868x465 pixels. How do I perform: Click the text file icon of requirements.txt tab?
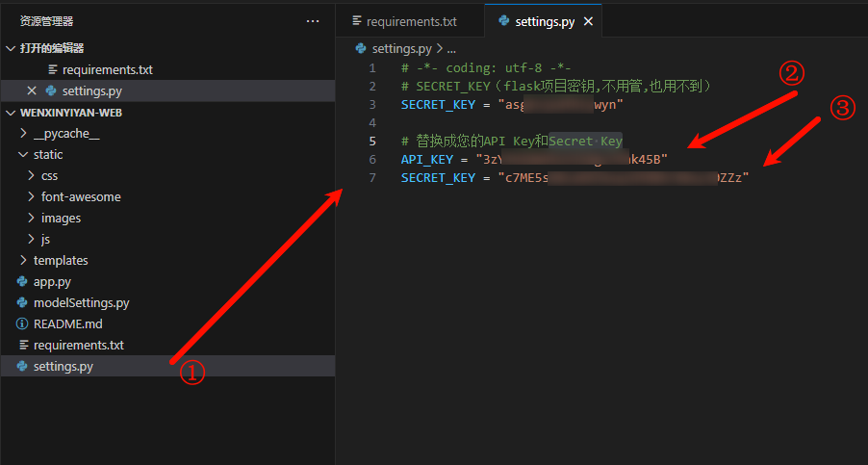click(357, 20)
